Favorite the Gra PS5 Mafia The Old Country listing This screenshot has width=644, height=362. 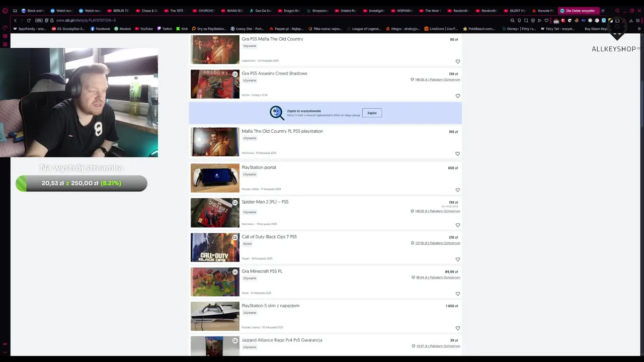[x=458, y=61]
